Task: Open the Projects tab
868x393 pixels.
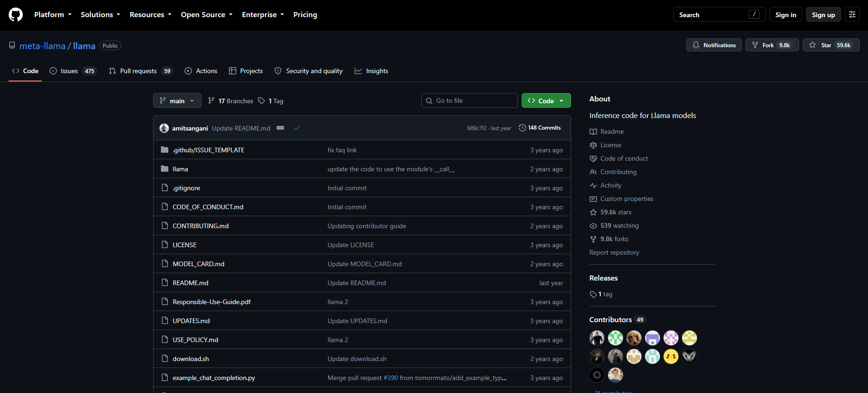Action: point(246,71)
